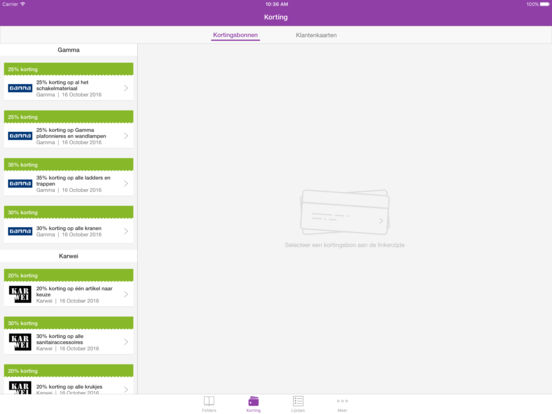The width and height of the screenshot is (552, 414).
Task: Switch to the Kortingsbonnen tab
Action: click(x=236, y=35)
